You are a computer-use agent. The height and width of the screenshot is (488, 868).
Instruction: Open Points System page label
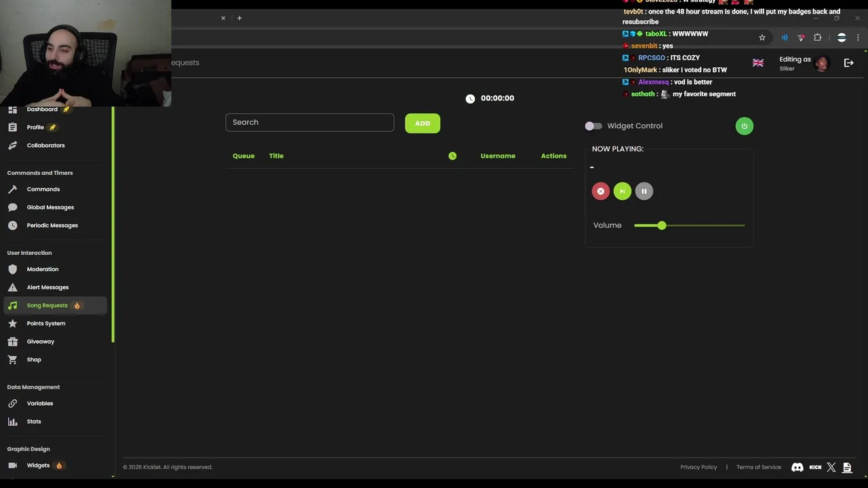point(46,323)
